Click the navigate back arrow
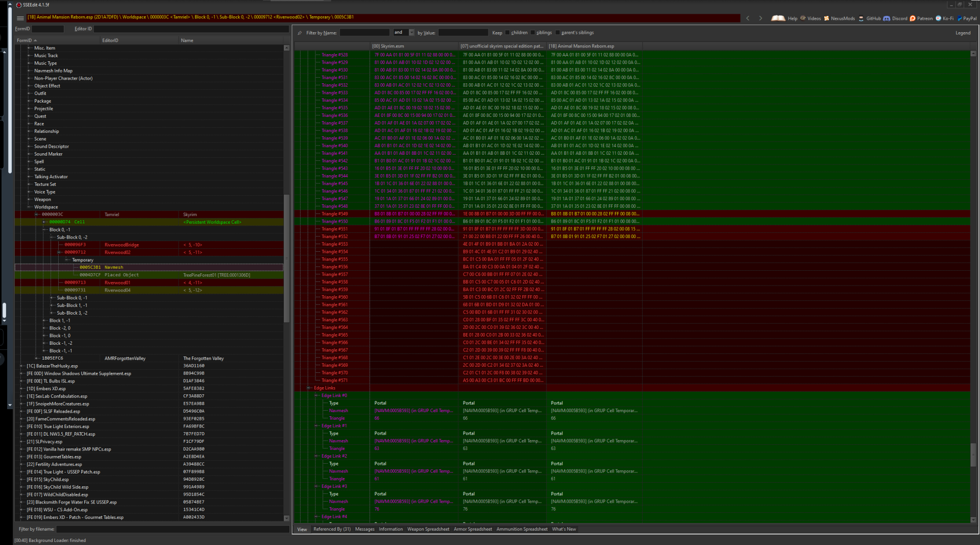The image size is (980, 545). click(748, 18)
